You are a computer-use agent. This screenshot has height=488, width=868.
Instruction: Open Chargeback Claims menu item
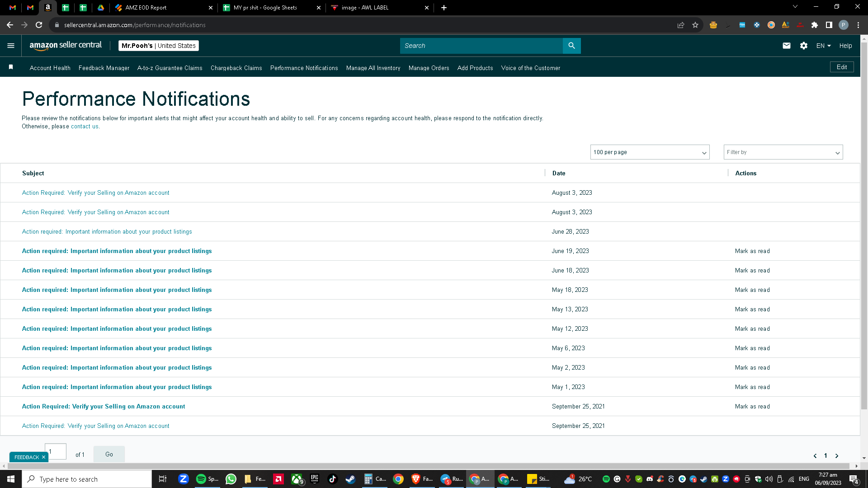[x=236, y=68]
